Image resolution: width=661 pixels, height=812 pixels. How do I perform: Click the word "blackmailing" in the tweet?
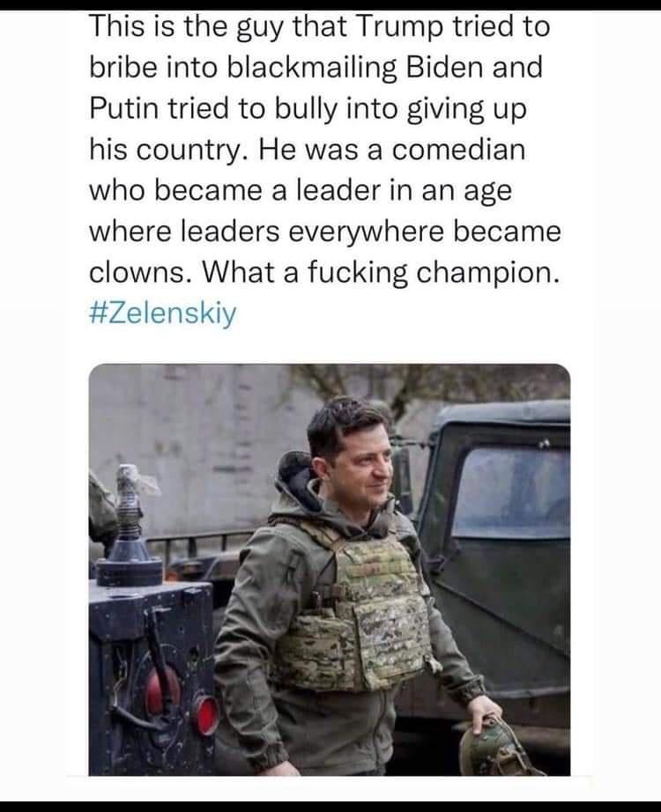312,69
